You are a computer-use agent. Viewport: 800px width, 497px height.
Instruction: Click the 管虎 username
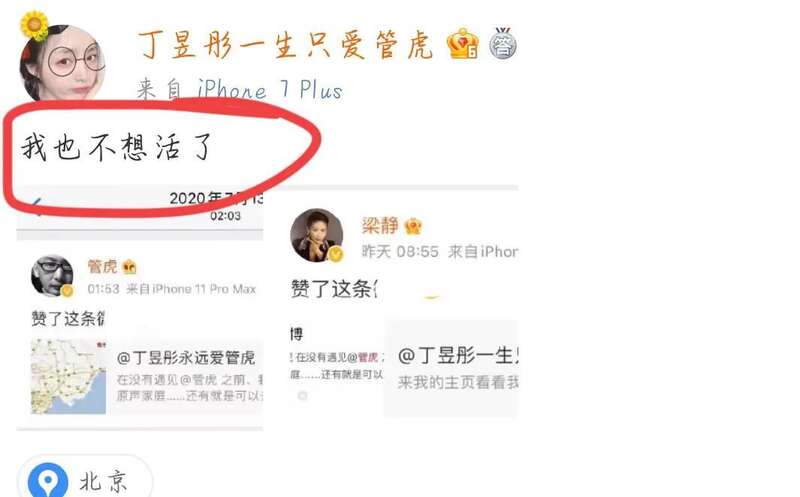click(102, 266)
